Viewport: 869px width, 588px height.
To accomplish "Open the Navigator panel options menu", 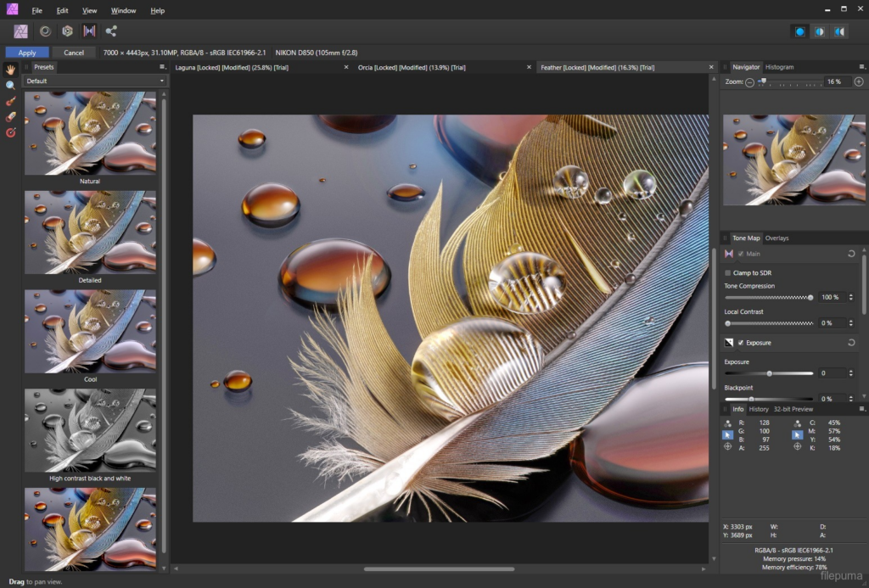I will pos(861,67).
